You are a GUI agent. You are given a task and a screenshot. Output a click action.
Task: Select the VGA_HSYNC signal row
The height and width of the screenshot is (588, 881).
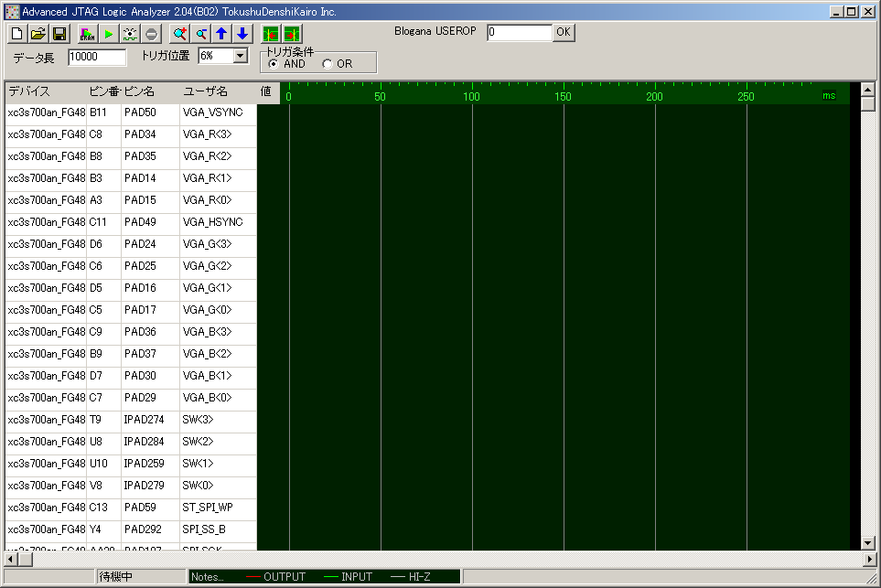[x=212, y=222]
